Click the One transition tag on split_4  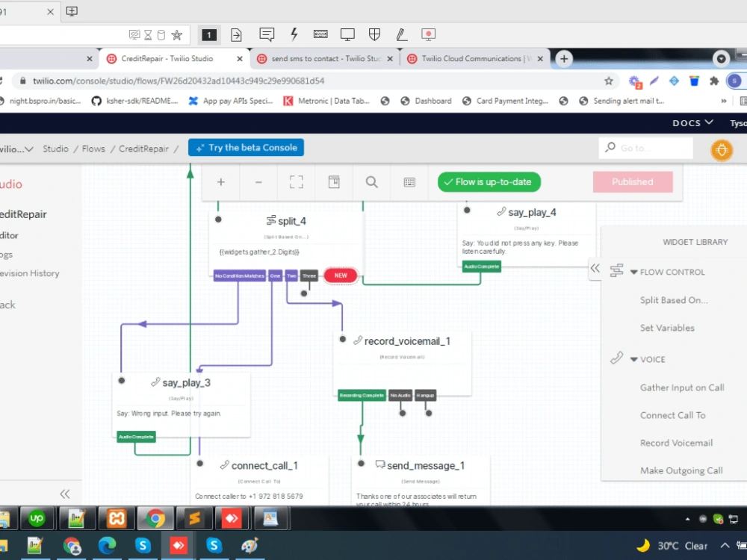pos(276,276)
